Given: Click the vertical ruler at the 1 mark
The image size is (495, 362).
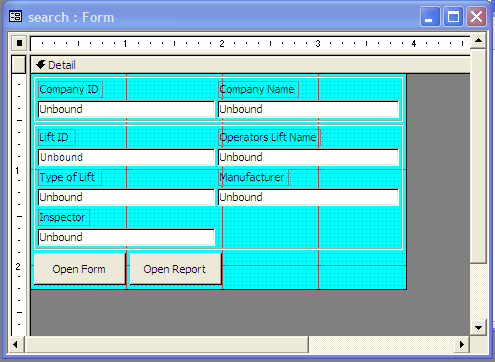Looking at the screenshot, I should (17, 171).
